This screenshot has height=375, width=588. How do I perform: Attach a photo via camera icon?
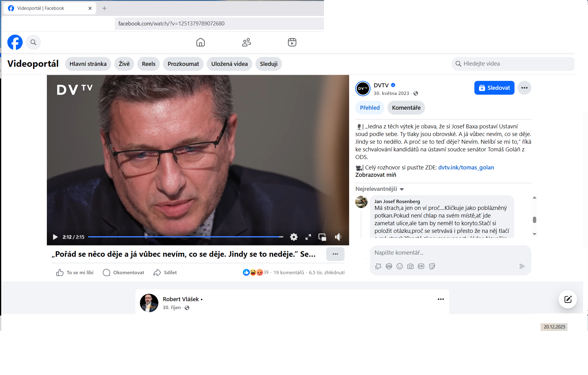coord(410,266)
